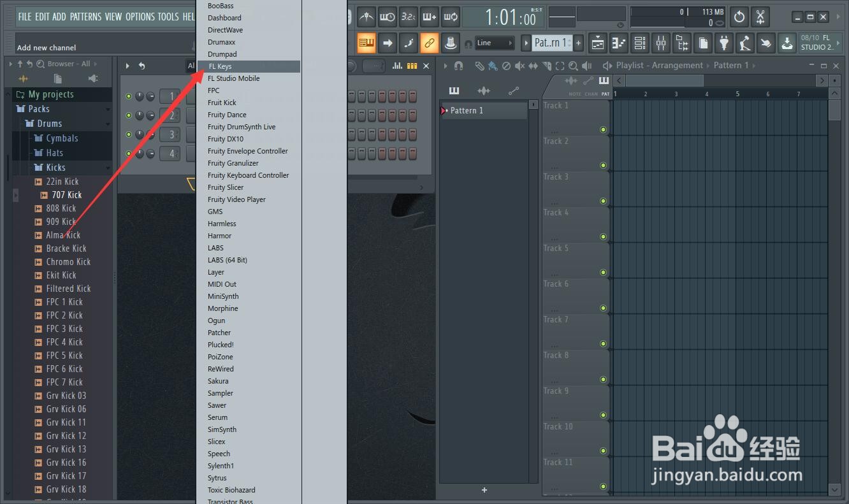Screen dimensions: 849x504
Task: Click the Undo history circular arrow icon
Action: coord(739,17)
